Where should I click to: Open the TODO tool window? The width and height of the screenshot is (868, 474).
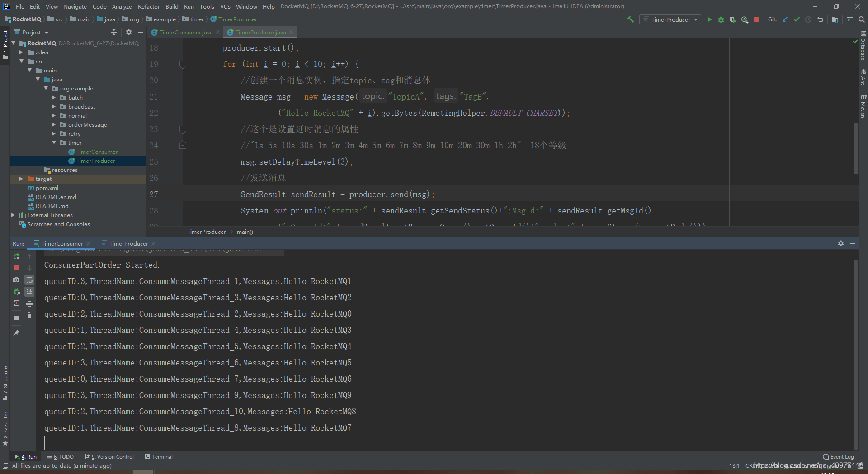click(x=61, y=457)
